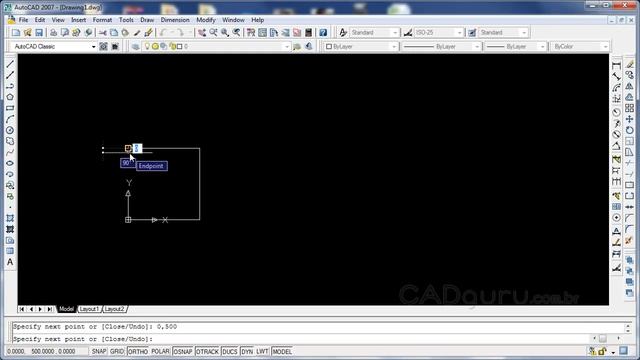Screen dimensions: 640x360
Task: Select the Polygon draw tool
Action: coord(10,97)
